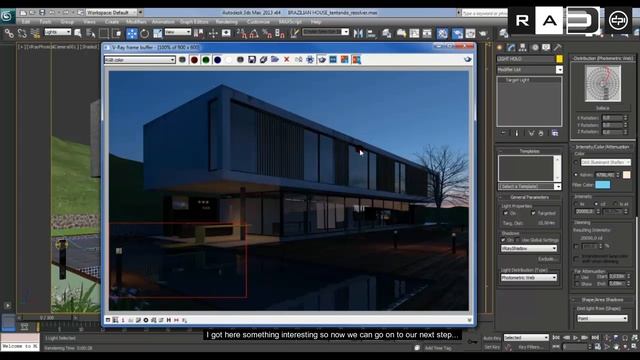
Task: Click the Exclude button
Action: [x=547, y=259]
